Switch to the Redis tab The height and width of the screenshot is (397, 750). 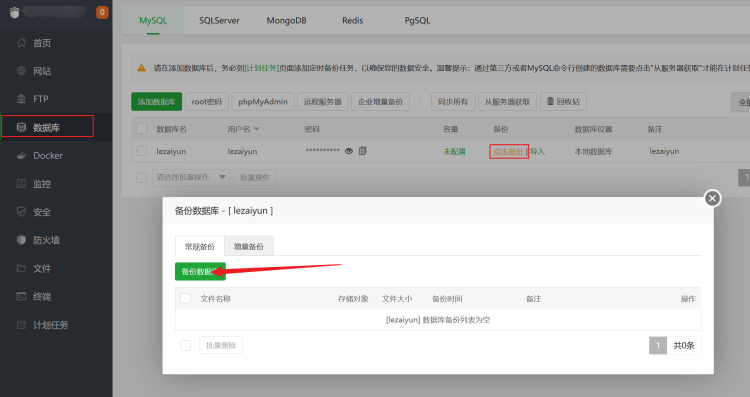(353, 21)
